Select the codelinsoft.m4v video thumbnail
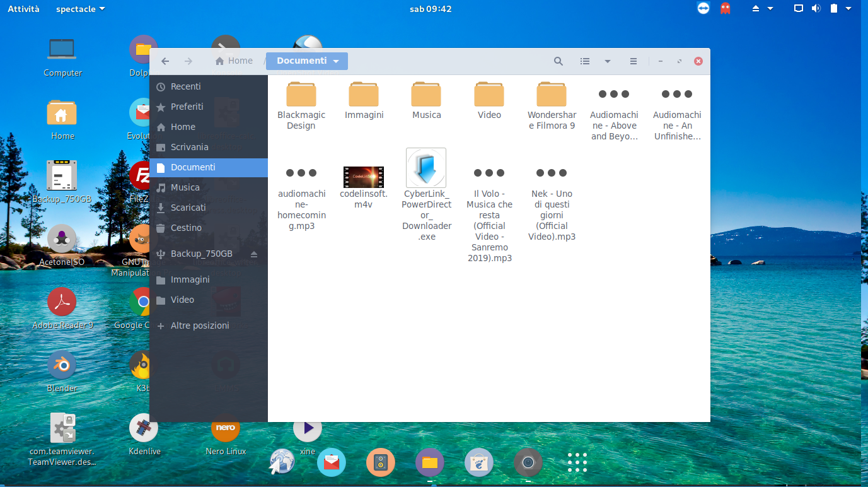Image resolution: width=868 pixels, height=487 pixels. [364, 177]
